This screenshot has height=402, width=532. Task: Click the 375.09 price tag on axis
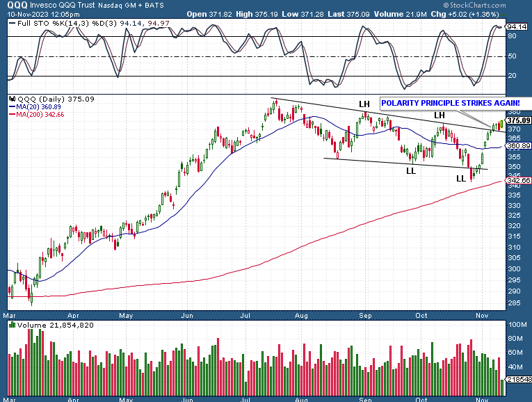tap(519, 120)
